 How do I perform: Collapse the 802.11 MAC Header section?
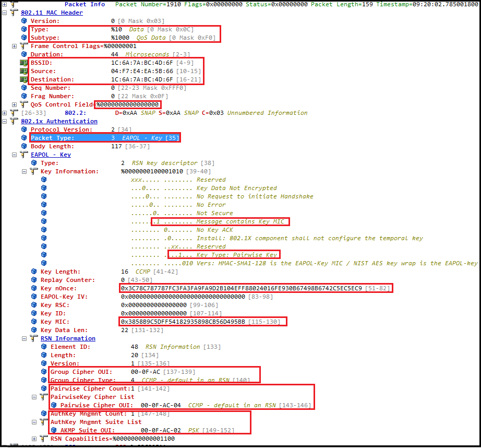click(5, 13)
